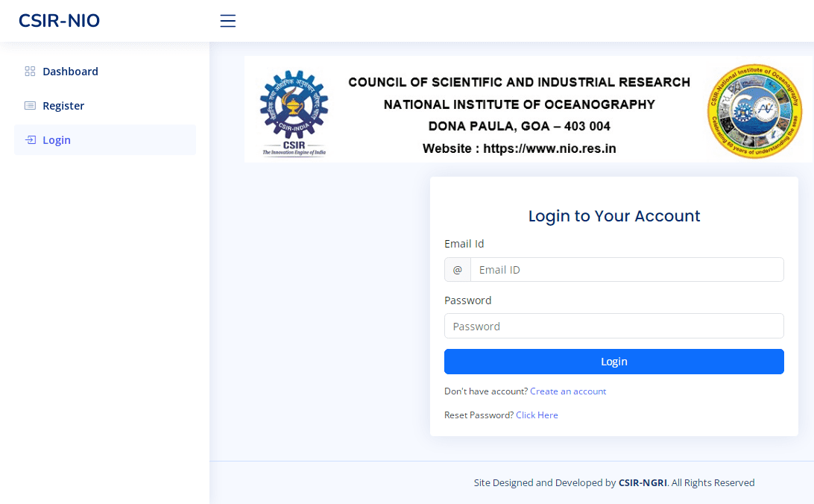Click the Email Id field label
Viewport: 814px width, 504px height.
pos(464,244)
